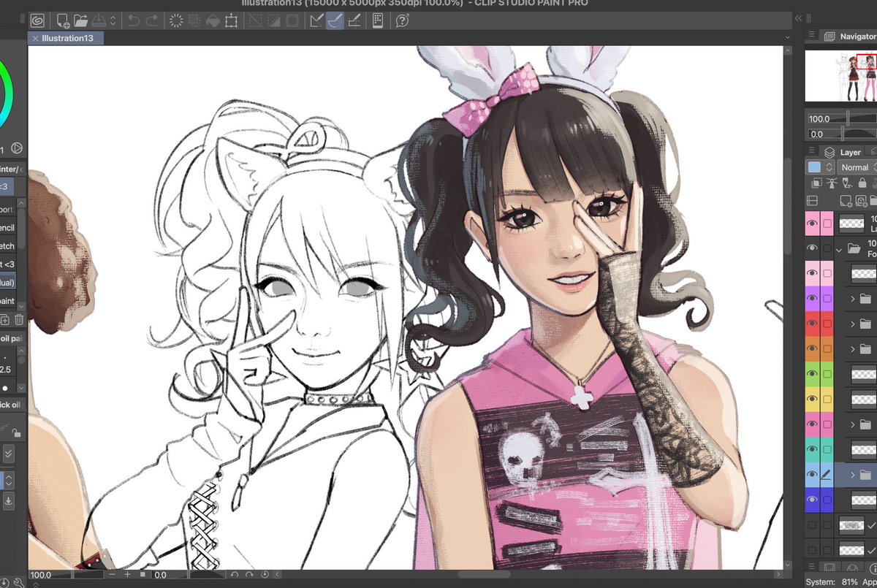Undo the last action
This screenshot has width=877, height=588.
pos(134,20)
